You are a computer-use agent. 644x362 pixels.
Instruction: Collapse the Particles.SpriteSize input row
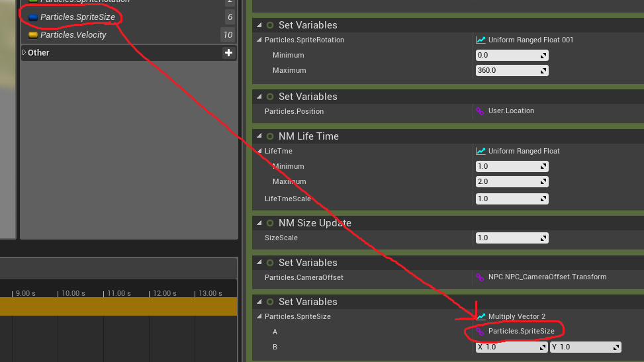(259, 316)
